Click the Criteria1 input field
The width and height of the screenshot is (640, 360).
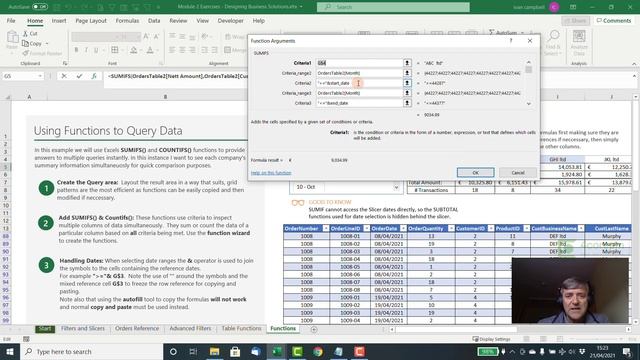359,63
